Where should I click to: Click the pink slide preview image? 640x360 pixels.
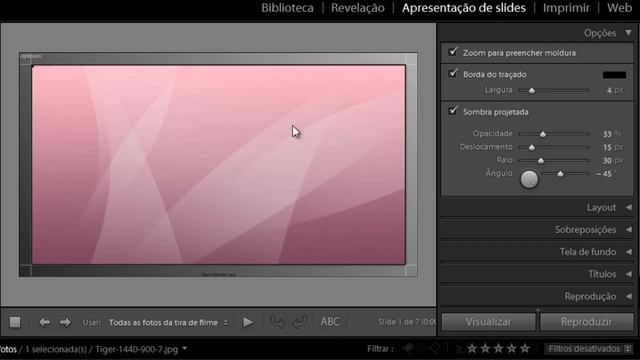pyautogui.click(x=219, y=165)
